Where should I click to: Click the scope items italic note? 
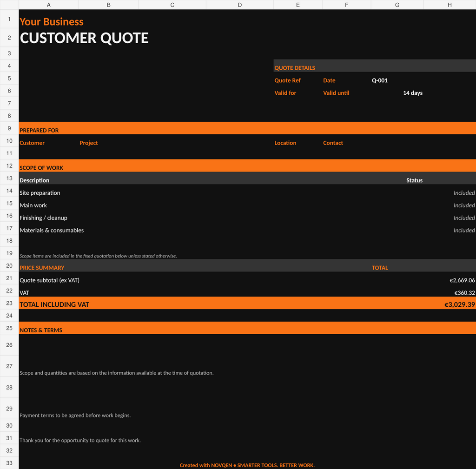(x=98, y=256)
